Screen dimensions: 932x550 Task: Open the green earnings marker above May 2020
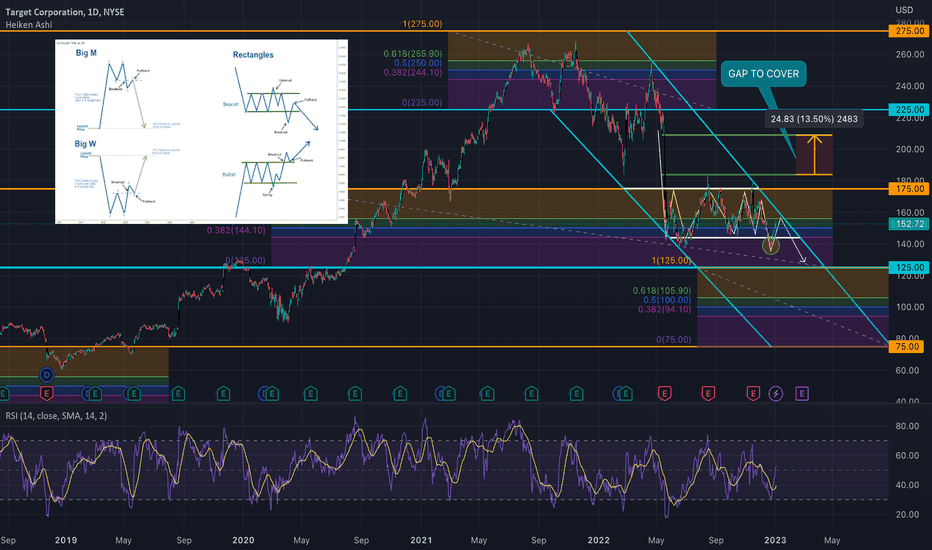click(x=310, y=393)
